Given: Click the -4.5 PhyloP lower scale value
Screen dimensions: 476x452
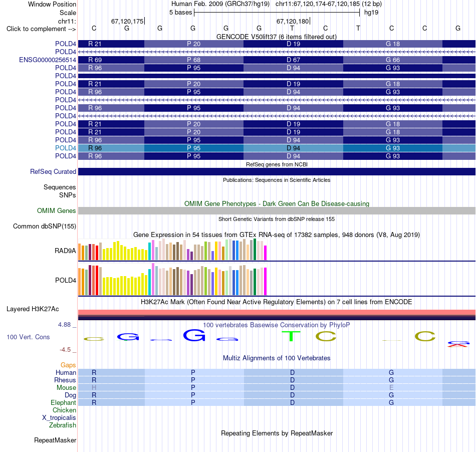Looking at the screenshot, I should [65, 350].
